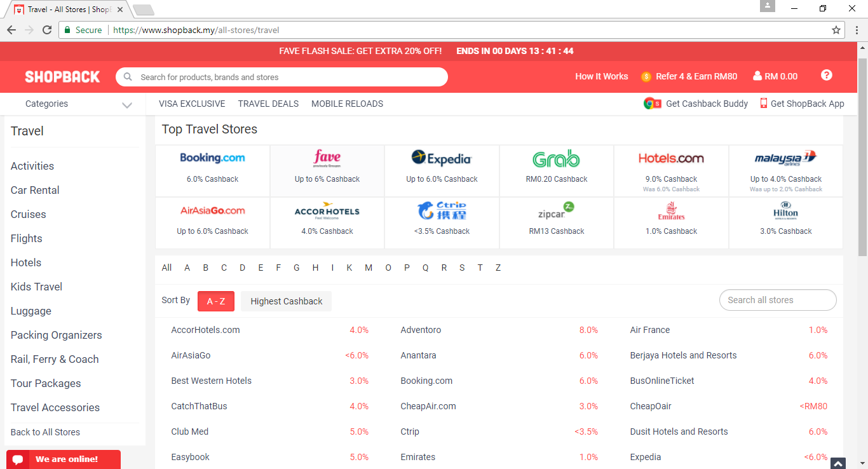This screenshot has height=469, width=868.
Task: Open the Booking.com store logo
Action: pos(212,158)
